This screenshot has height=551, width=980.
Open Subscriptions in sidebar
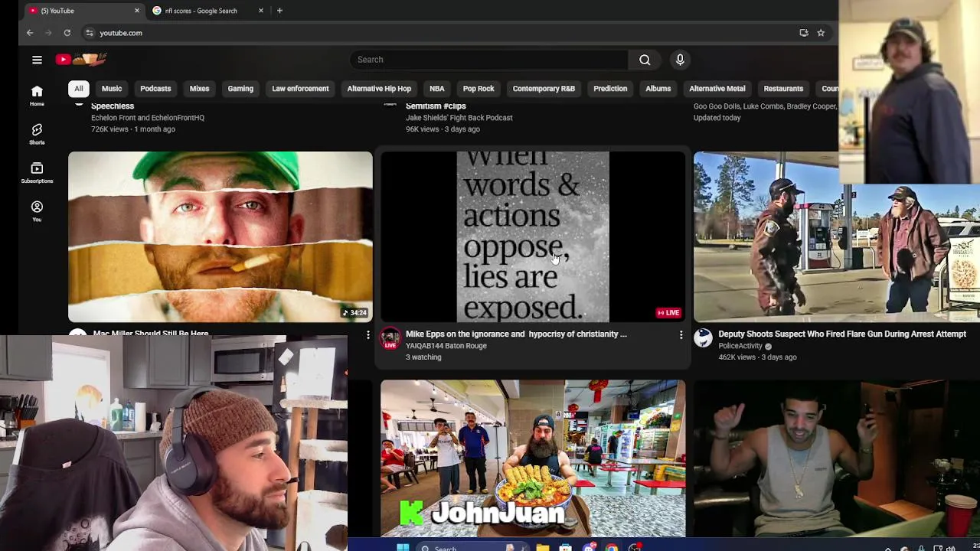click(37, 172)
